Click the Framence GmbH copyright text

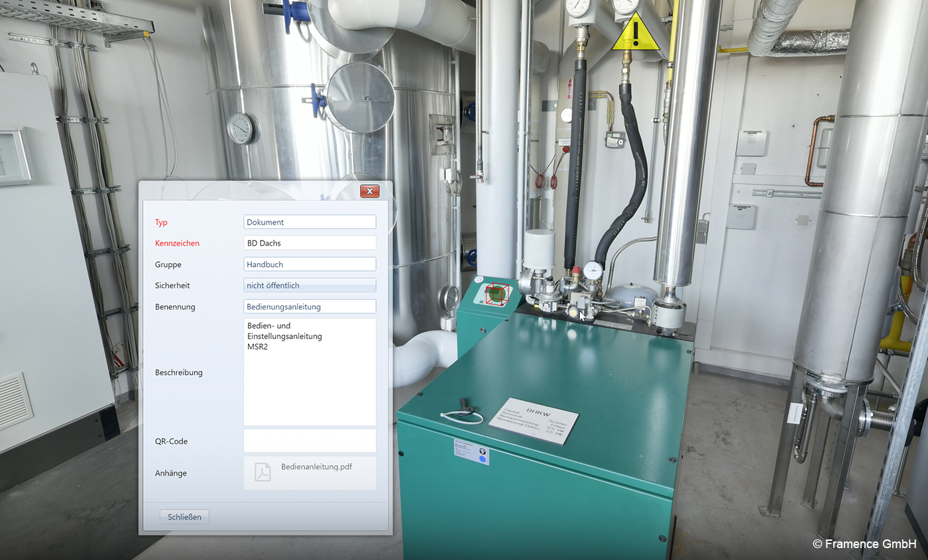pyautogui.click(x=864, y=544)
